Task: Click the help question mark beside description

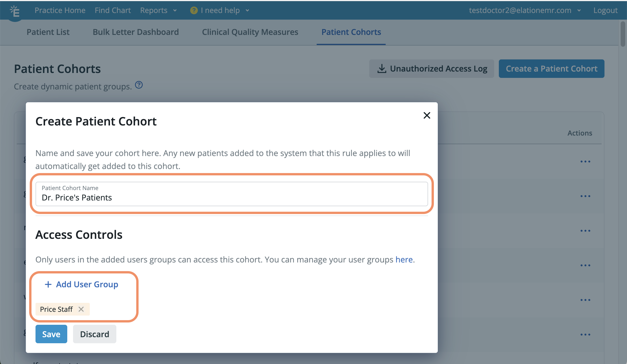Action: pos(139,85)
